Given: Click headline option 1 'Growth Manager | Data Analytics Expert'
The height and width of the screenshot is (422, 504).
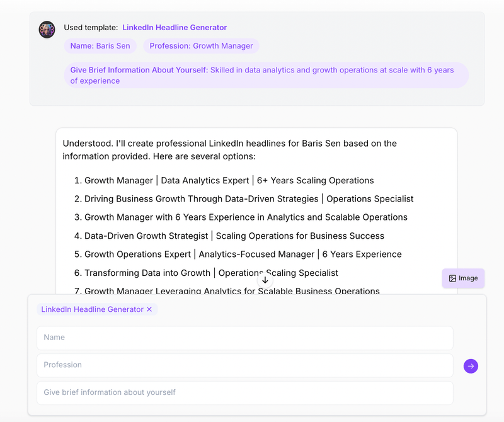Looking at the screenshot, I should (224, 181).
